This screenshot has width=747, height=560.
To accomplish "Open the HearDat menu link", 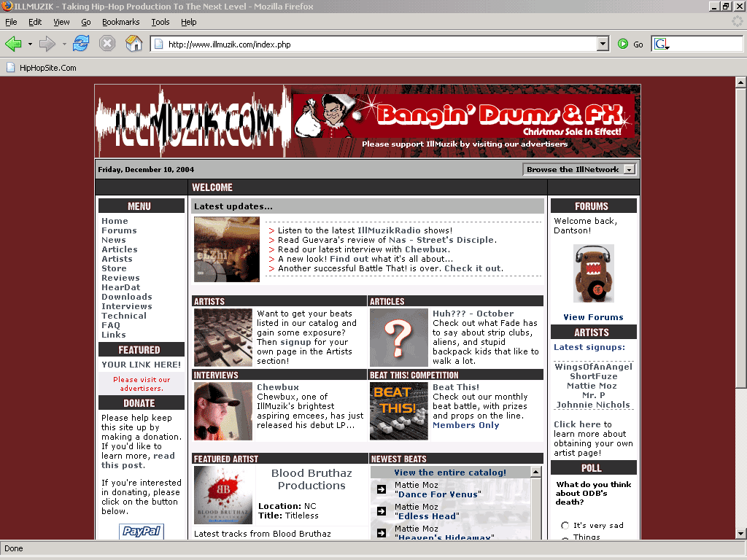I will pos(121,287).
